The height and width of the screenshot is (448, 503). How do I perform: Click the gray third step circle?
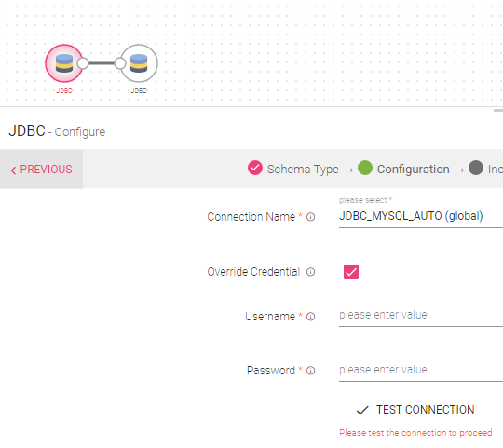(476, 168)
